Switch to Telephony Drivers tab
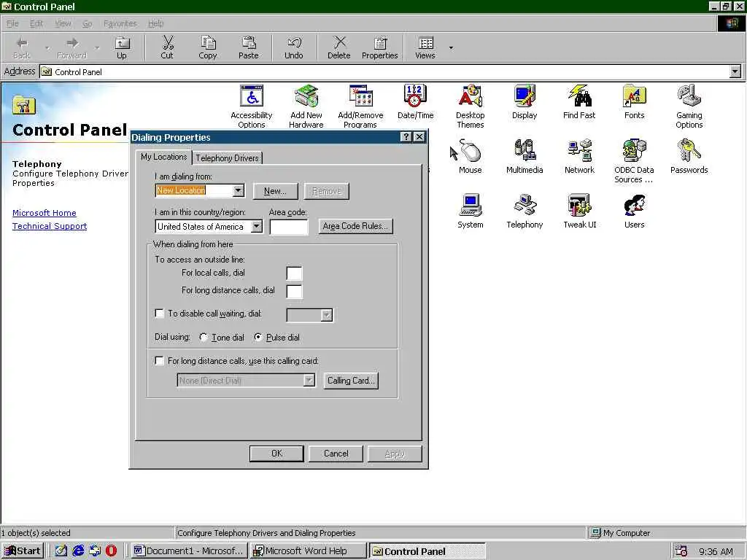The height and width of the screenshot is (560, 747). click(x=228, y=157)
